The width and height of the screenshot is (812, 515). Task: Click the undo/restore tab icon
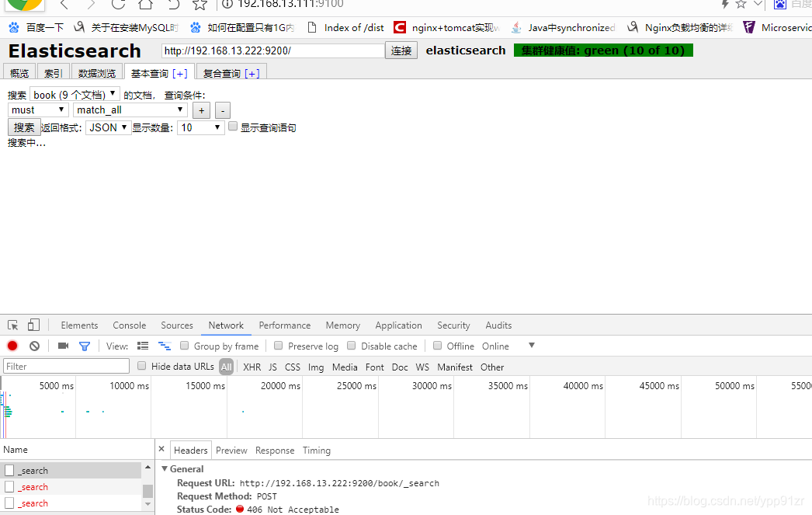173,4
